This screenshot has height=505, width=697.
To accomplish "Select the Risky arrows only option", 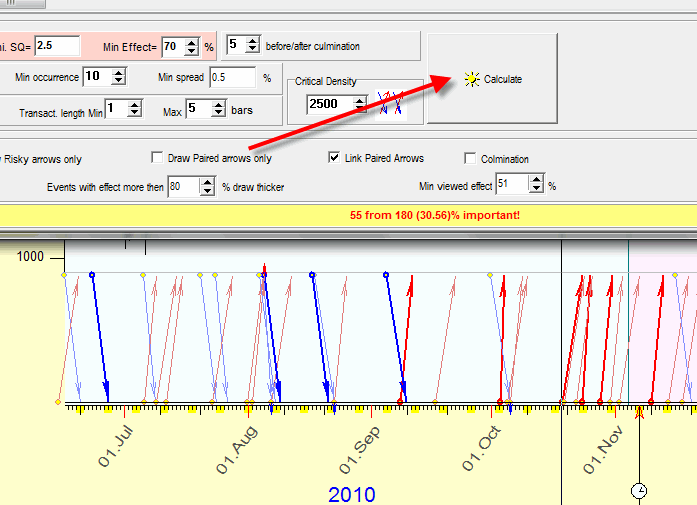I will (2, 159).
